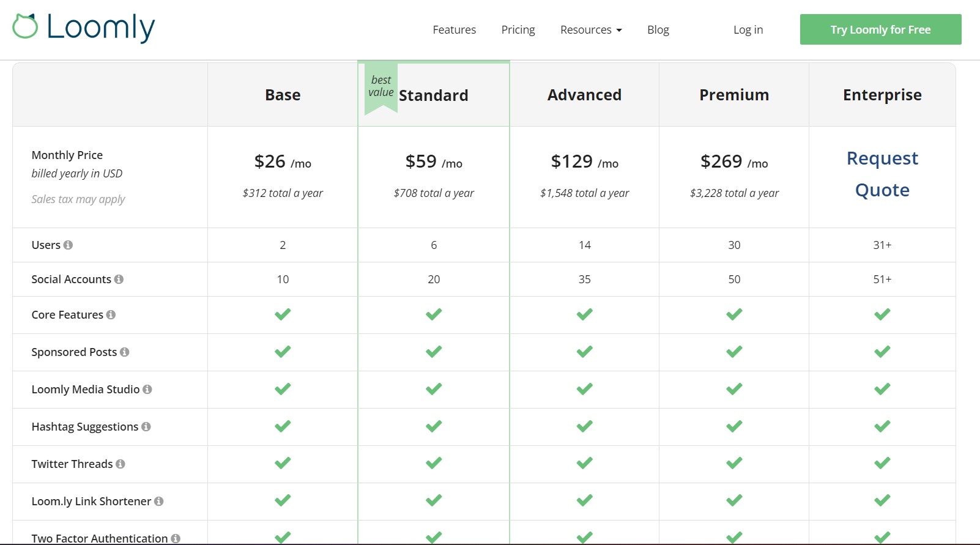Open the info icon next to Core Features
Viewport: 980px width, 545px height.
coord(111,314)
